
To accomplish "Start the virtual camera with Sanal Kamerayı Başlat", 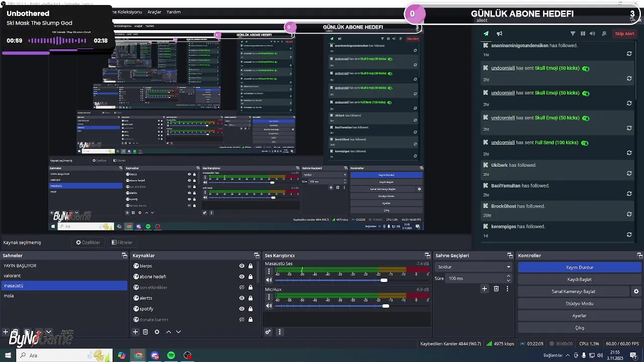I will click(x=574, y=292).
